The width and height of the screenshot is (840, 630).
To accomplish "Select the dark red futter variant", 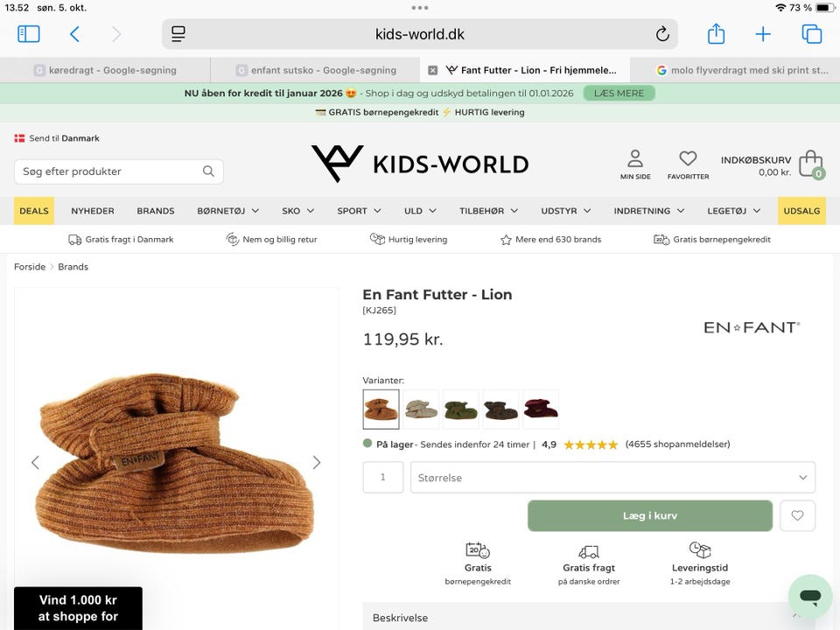I will click(x=541, y=409).
